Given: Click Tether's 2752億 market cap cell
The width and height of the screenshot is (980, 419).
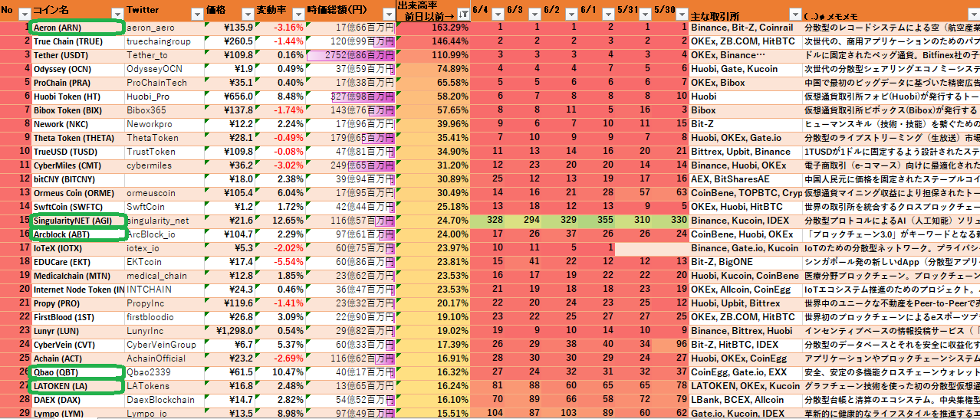Looking at the screenshot, I should click(350, 55).
